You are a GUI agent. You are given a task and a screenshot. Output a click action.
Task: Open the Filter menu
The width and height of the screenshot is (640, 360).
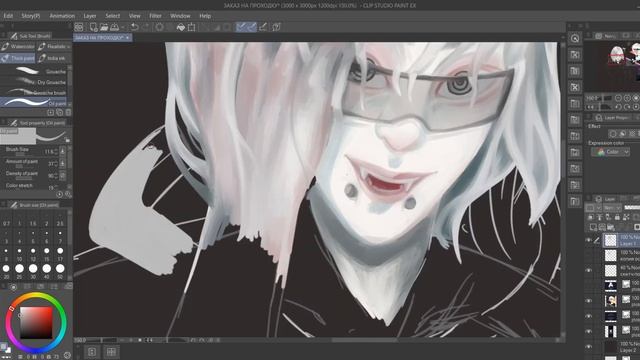click(x=155, y=16)
